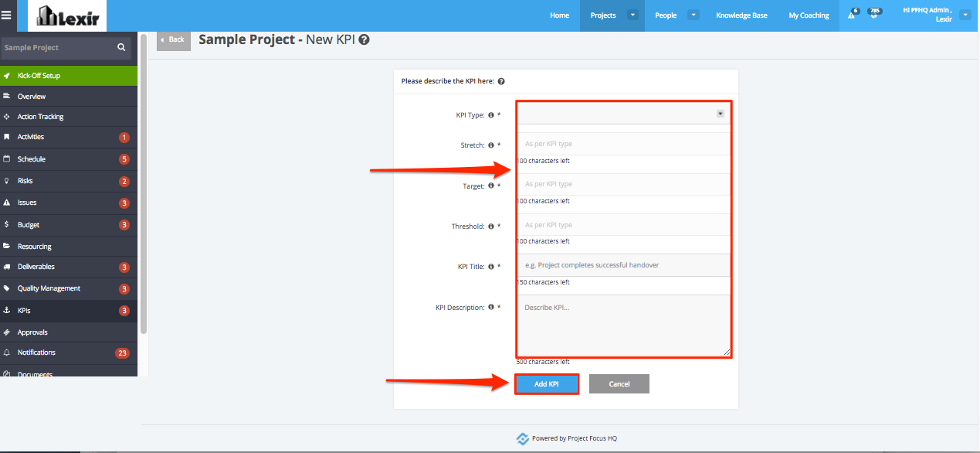Screen dimensions: 980x453
Task: Click into the KPI Title input field
Action: [x=622, y=265]
